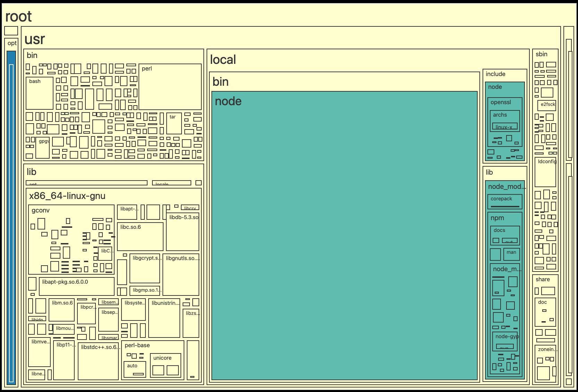Screen dimensions: 578x392
Task: Click the 'npm' directory label
Action: pos(497,218)
